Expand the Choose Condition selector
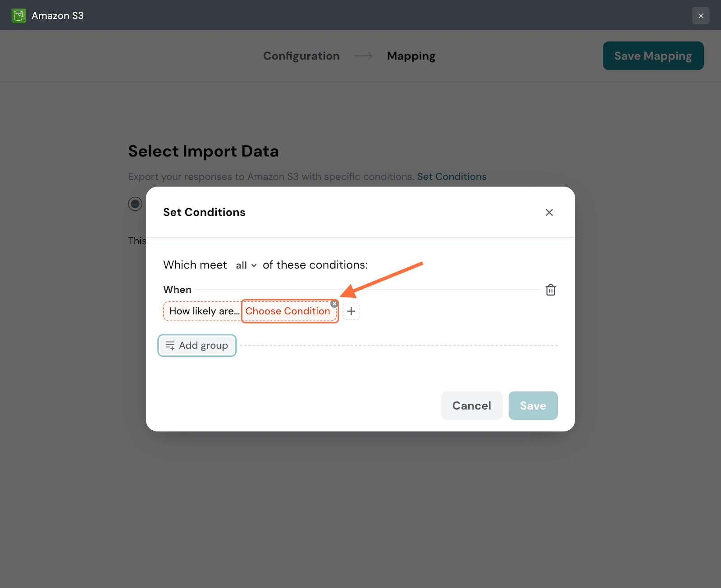721x588 pixels. pos(287,311)
